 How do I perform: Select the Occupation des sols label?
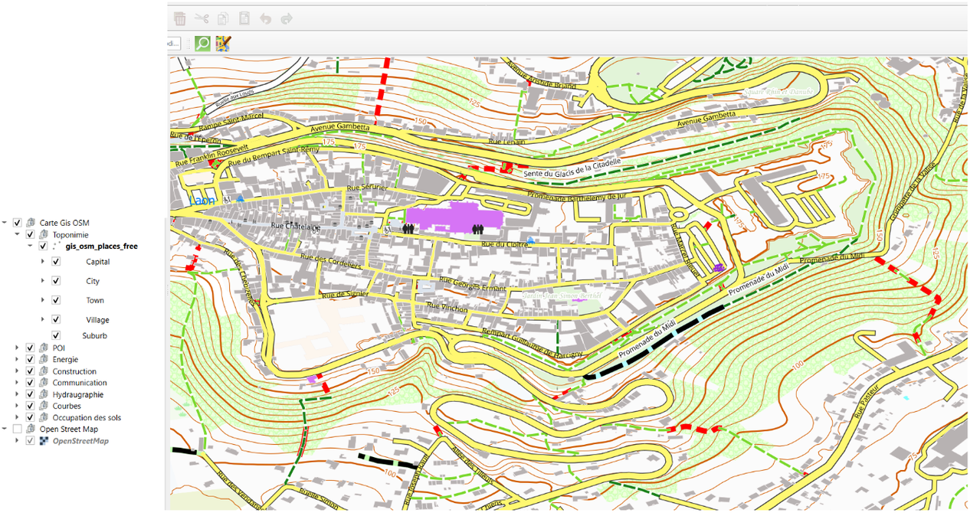(87, 418)
